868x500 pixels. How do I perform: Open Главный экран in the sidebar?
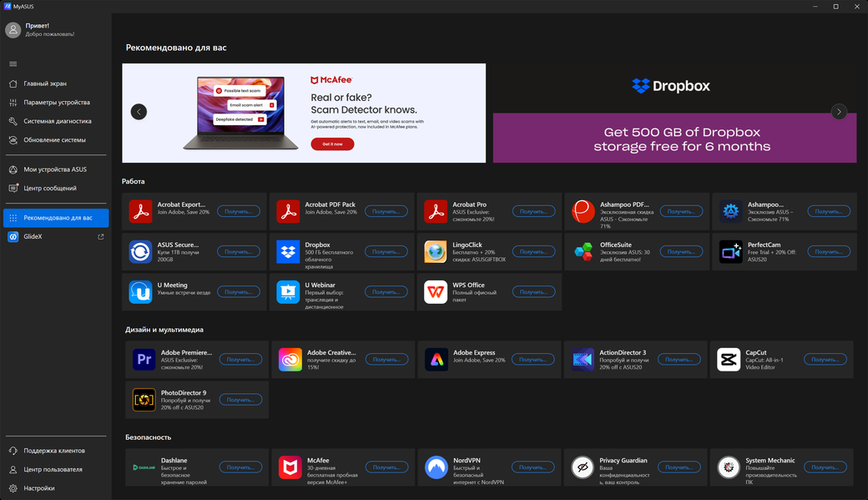(56, 83)
